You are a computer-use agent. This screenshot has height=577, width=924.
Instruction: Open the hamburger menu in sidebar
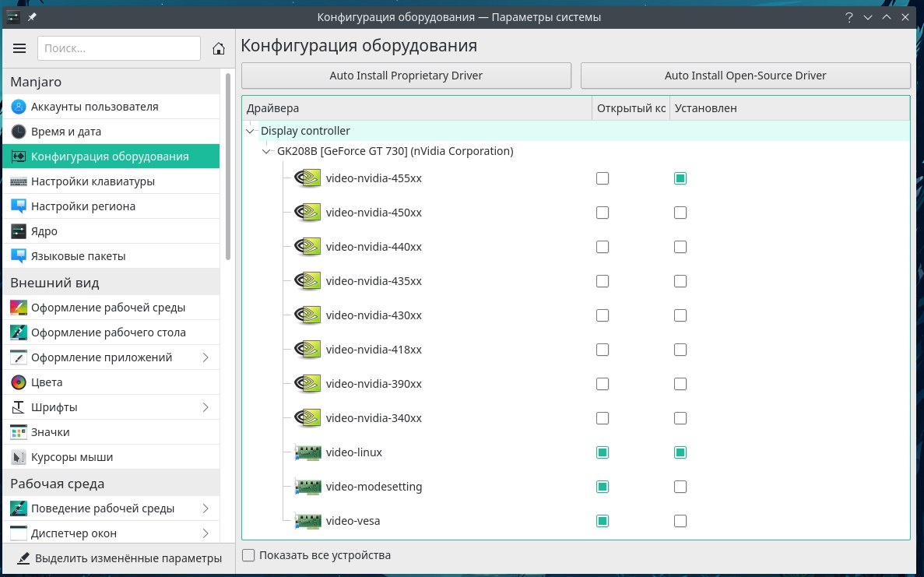(19, 48)
